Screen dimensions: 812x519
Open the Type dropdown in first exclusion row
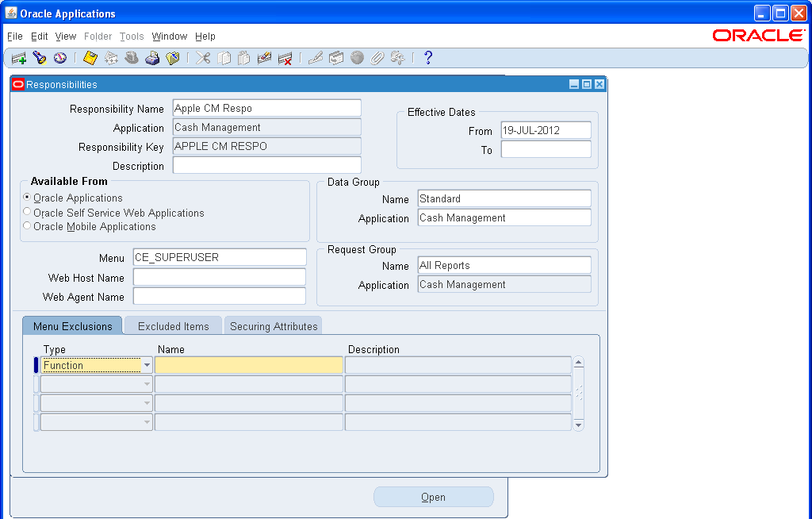[147, 364]
